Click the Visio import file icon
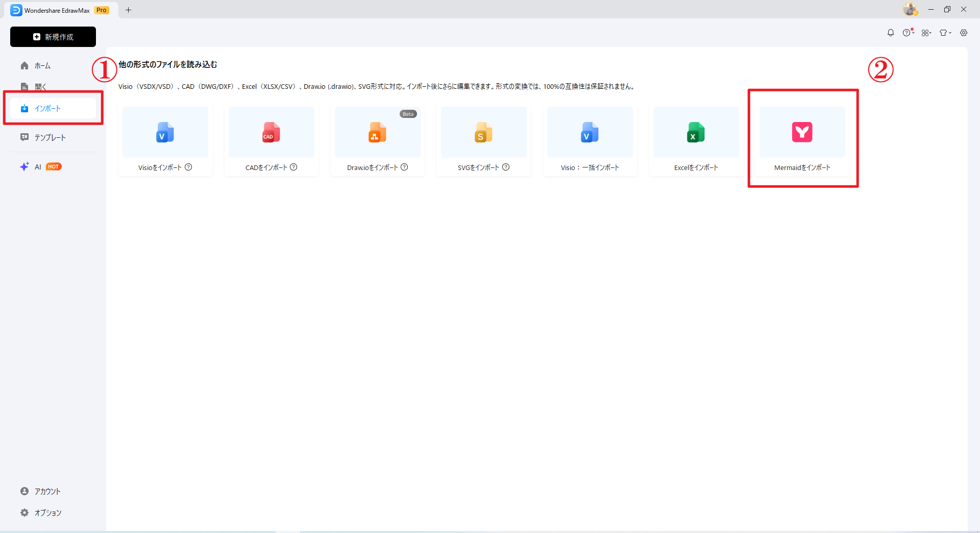This screenshot has height=533, width=980. 165,132
